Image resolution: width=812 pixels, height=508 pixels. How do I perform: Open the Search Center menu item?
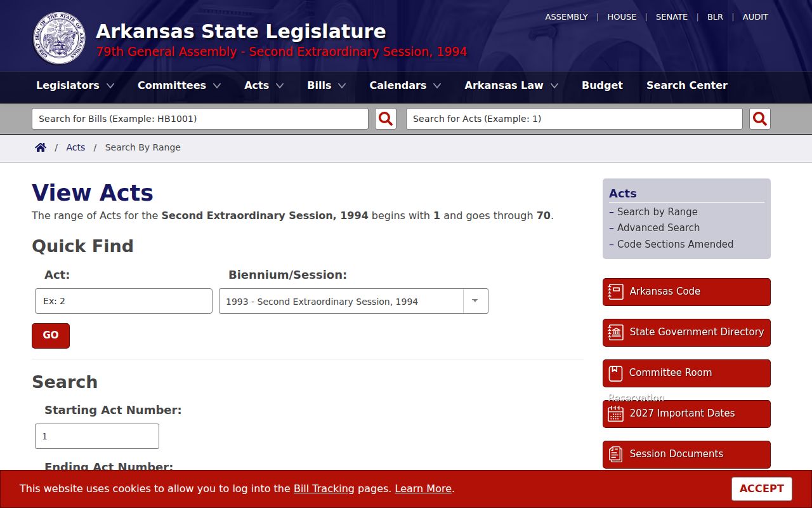[687, 85]
